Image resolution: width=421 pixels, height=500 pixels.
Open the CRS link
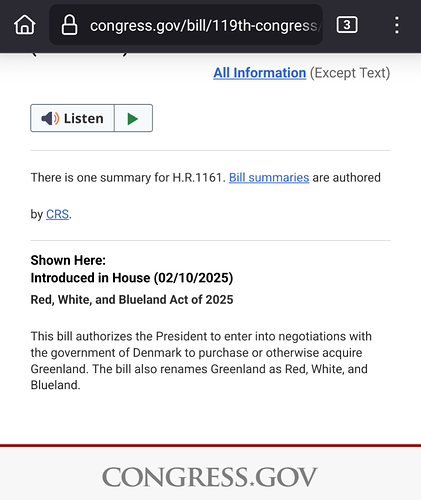[x=57, y=214]
